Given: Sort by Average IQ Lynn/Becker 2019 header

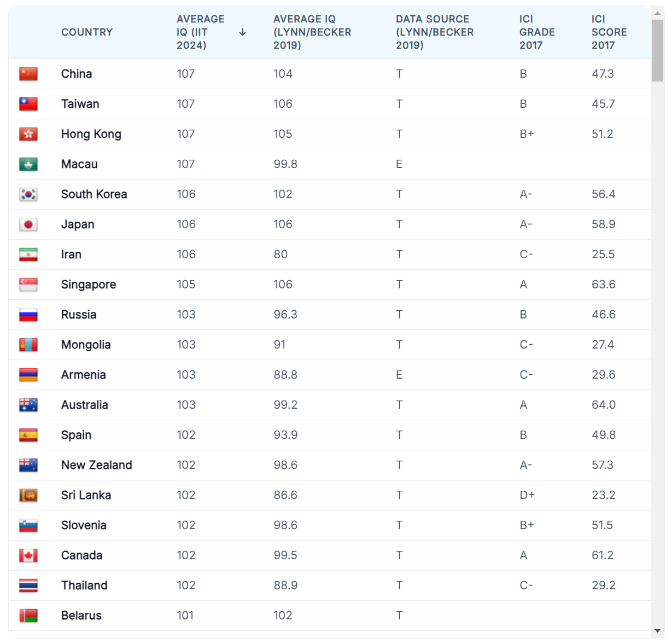Looking at the screenshot, I should pyautogui.click(x=312, y=32).
